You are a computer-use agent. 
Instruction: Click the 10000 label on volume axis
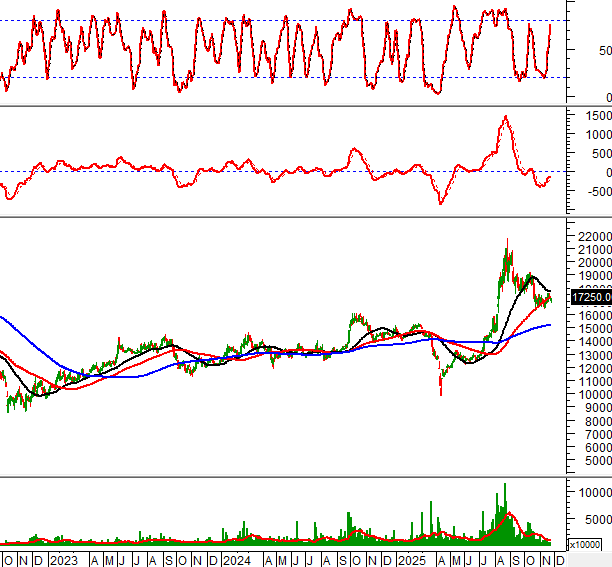590,493
